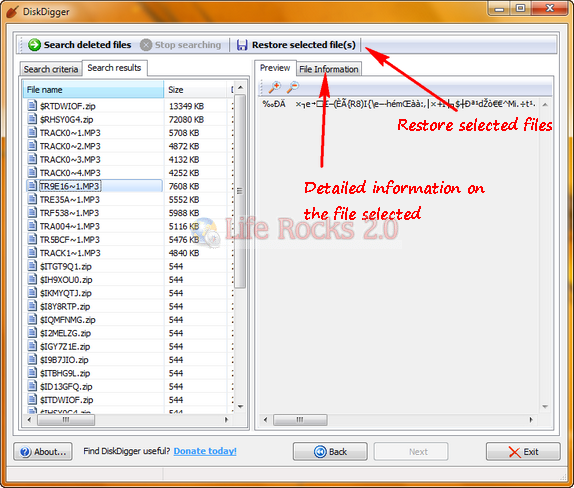
Task: Click the floppy-disk Restore selected file(s) icon
Action: click(242, 45)
